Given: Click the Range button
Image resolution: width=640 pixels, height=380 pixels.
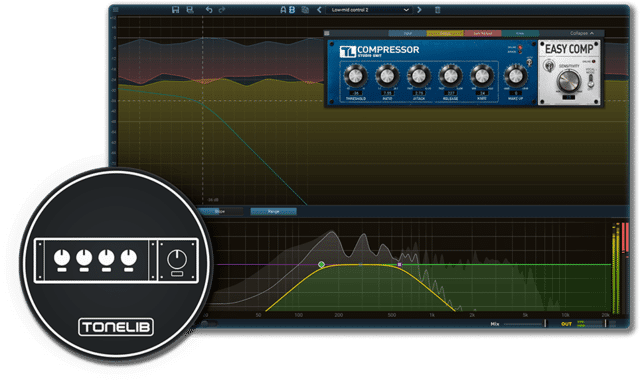Looking at the screenshot, I should click(x=273, y=211).
